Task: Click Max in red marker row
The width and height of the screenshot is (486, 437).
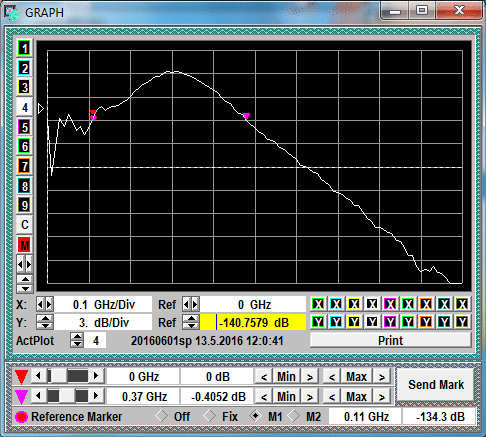Action: [x=356, y=377]
